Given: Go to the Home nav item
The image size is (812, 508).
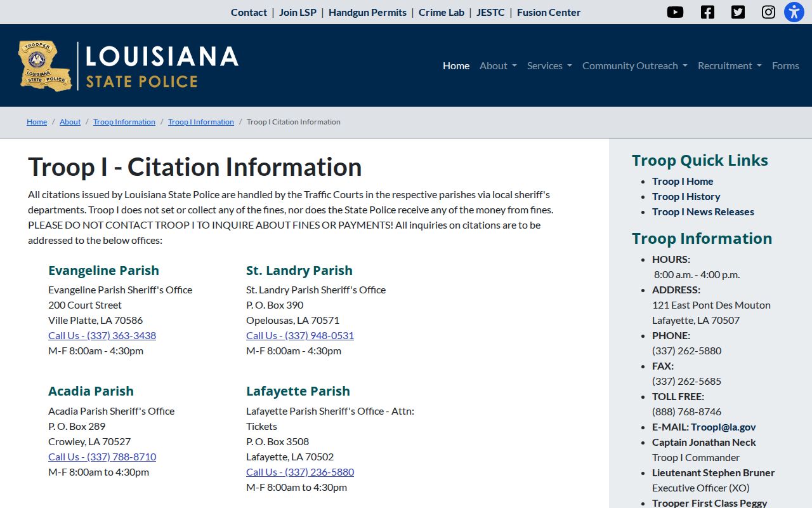Looking at the screenshot, I should [456, 65].
